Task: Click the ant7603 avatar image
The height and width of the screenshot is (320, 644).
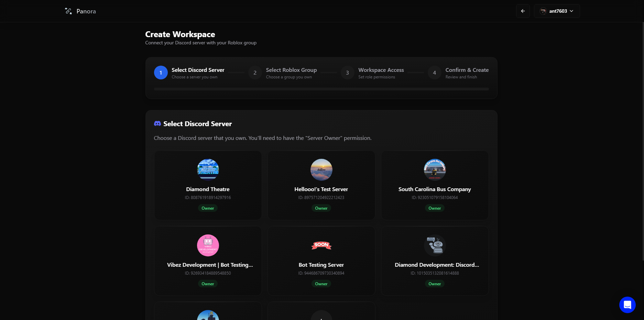Action: click(543, 11)
